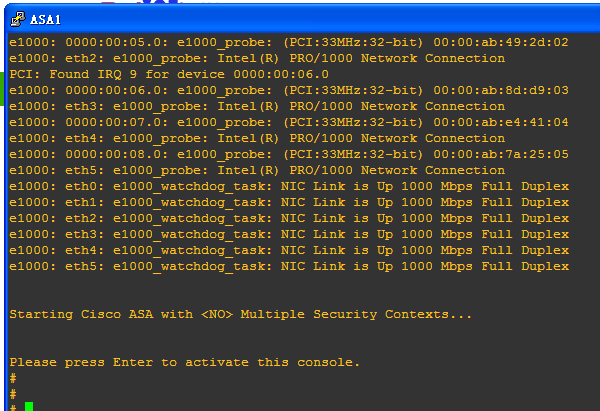Click the <NO> text in the startup message
600x411 pixels.
[217, 314]
